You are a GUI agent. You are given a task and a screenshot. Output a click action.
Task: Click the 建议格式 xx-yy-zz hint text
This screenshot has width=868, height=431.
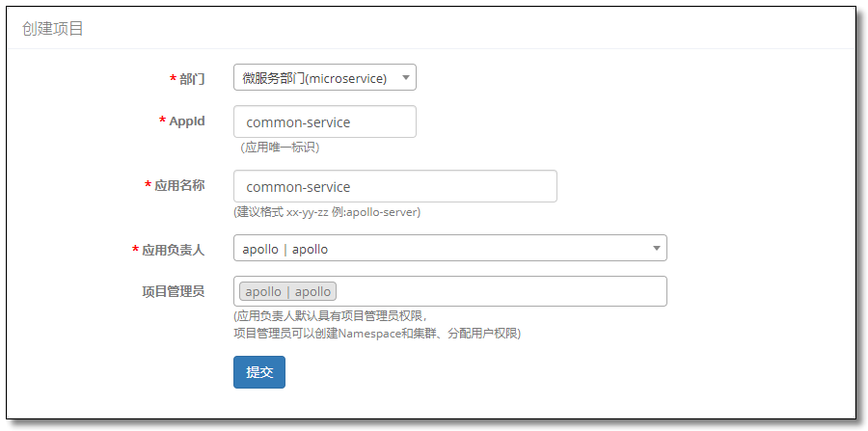327,212
